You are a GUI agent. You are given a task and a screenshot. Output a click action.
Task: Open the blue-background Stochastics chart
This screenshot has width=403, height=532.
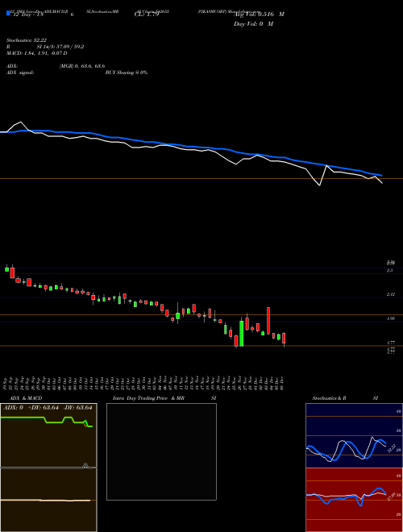coord(354,435)
